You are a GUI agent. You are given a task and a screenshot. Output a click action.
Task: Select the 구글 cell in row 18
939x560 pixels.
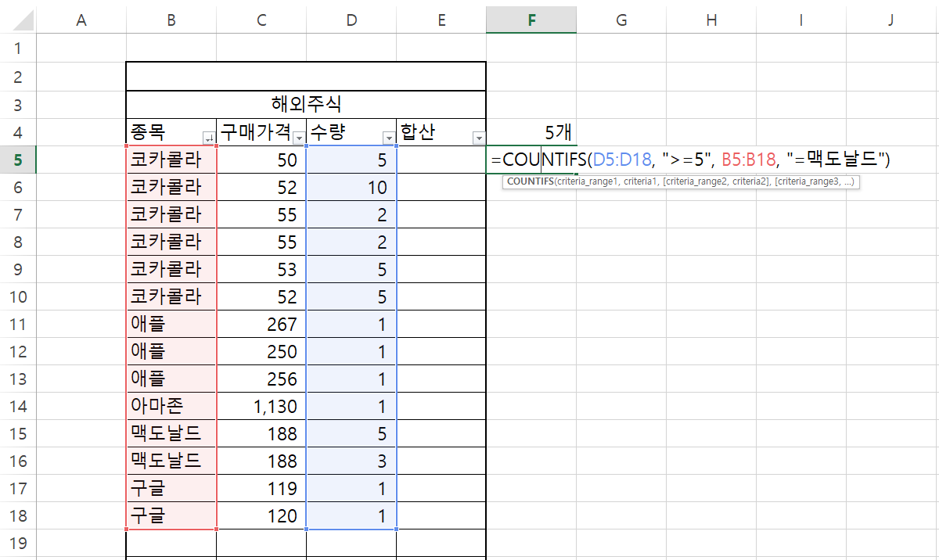point(171,515)
